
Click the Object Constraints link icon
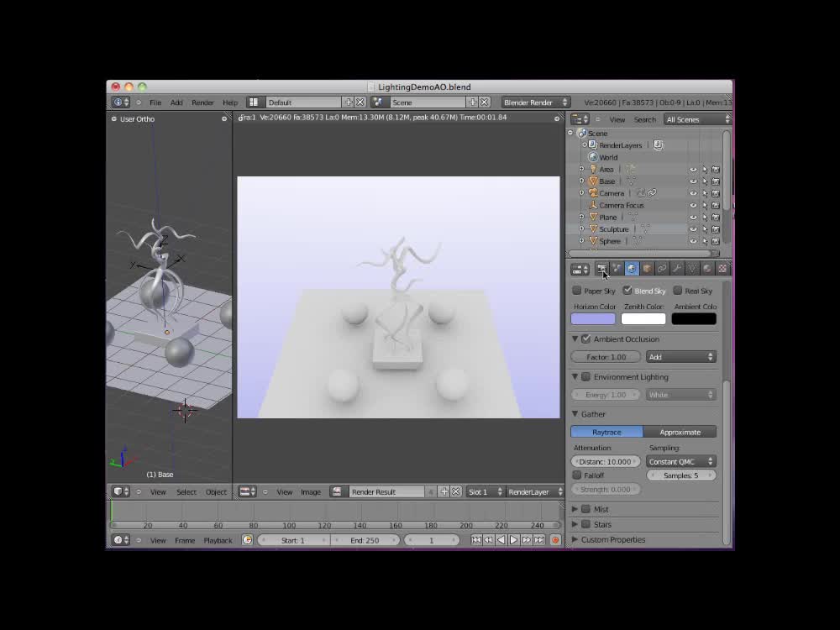pos(662,269)
